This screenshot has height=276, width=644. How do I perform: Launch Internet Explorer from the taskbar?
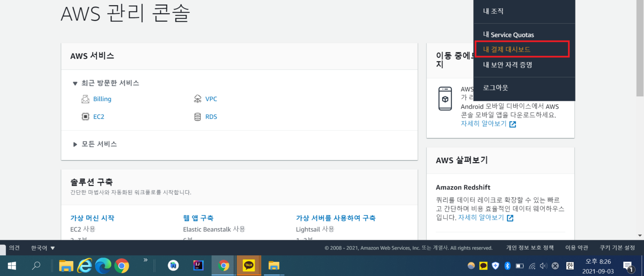pos(85,266)
